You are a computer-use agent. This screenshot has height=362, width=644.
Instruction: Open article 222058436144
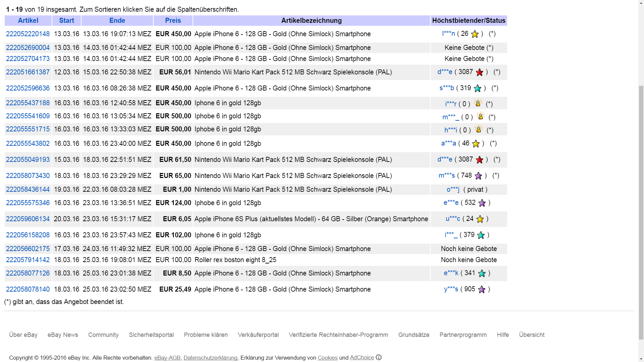coord(28,189)
